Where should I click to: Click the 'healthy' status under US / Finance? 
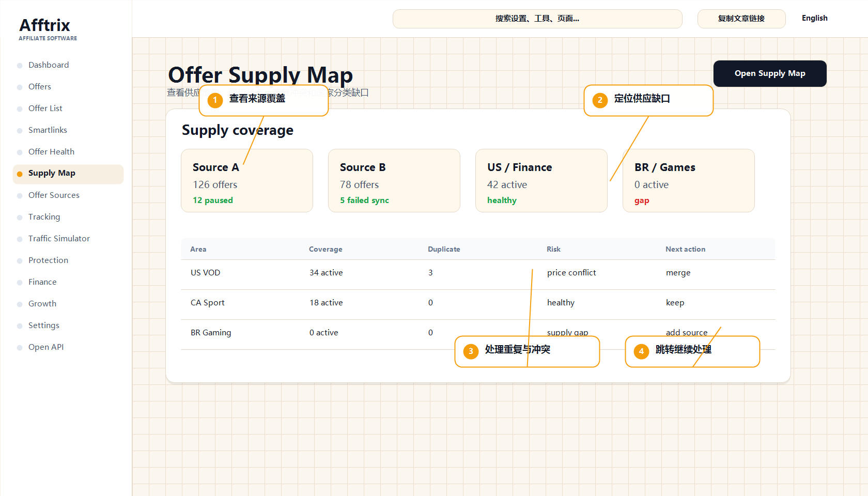point(502,200)
